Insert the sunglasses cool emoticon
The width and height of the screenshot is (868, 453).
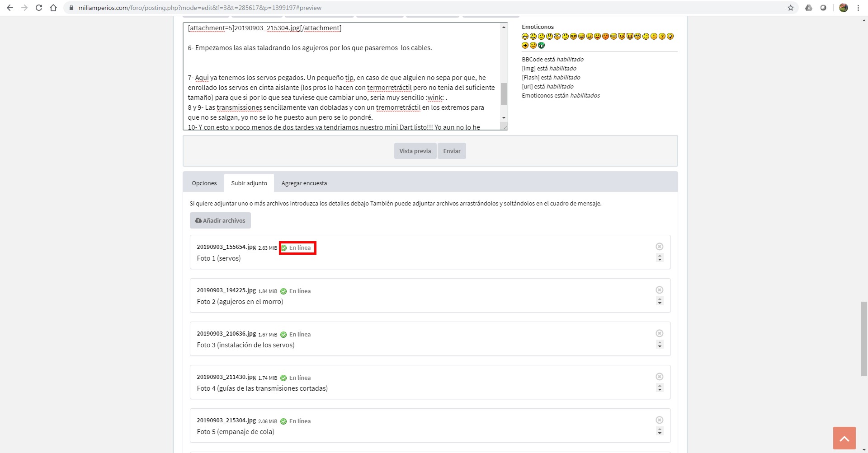[573, 37]
